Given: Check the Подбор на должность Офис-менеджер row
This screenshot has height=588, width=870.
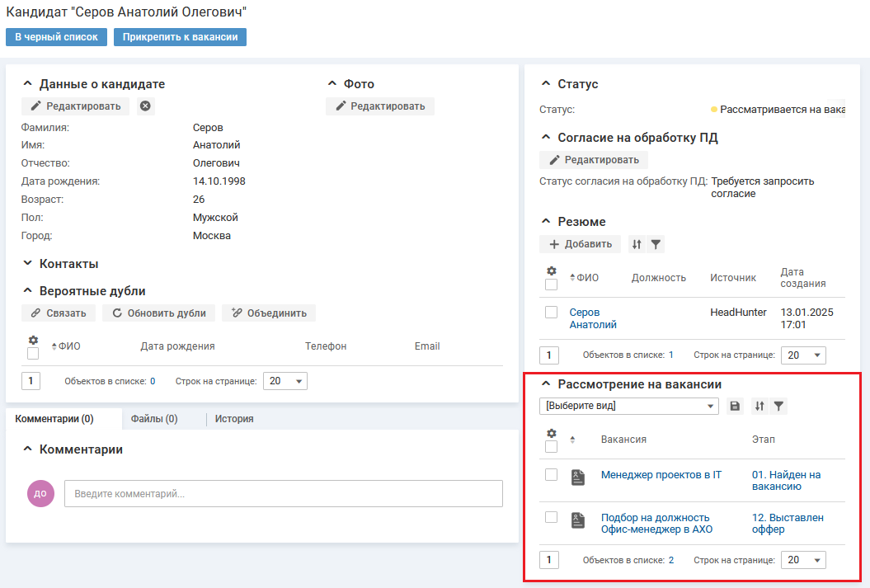Looking at the screenshot, I should pyautogui.click(x=552, y=518).
